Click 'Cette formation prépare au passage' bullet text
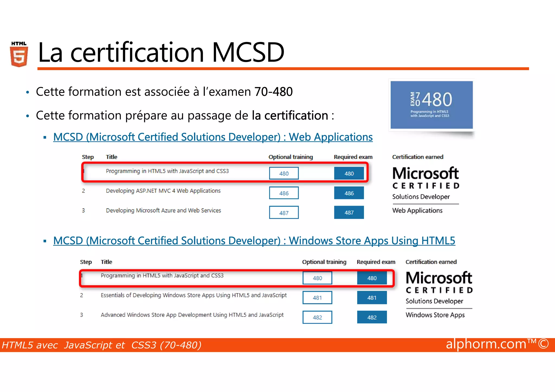This screenshot has width=555, height=392. 185,115
